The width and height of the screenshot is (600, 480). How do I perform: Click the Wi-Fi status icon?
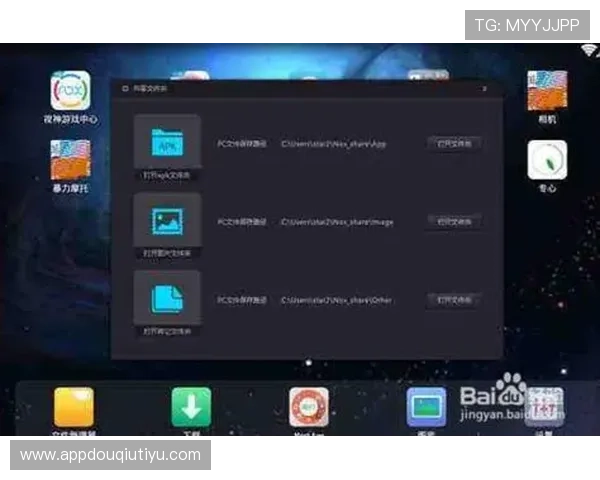586,50
